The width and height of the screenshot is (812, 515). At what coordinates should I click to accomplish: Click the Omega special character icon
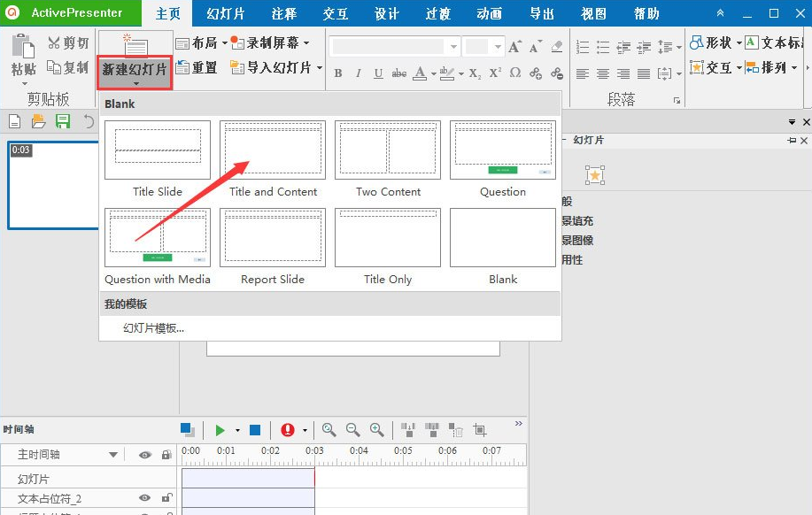tap(517, 74)
